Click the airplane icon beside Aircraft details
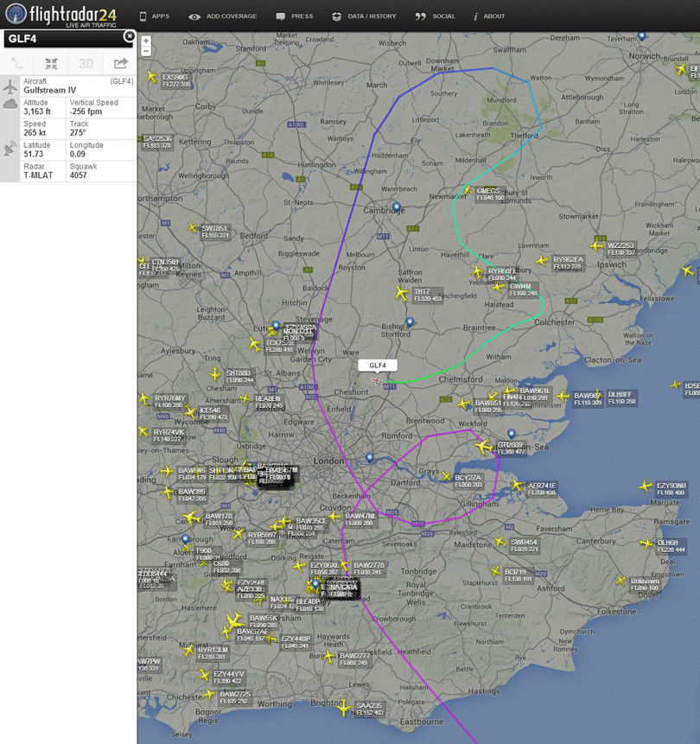 click(x=10, y=86)
